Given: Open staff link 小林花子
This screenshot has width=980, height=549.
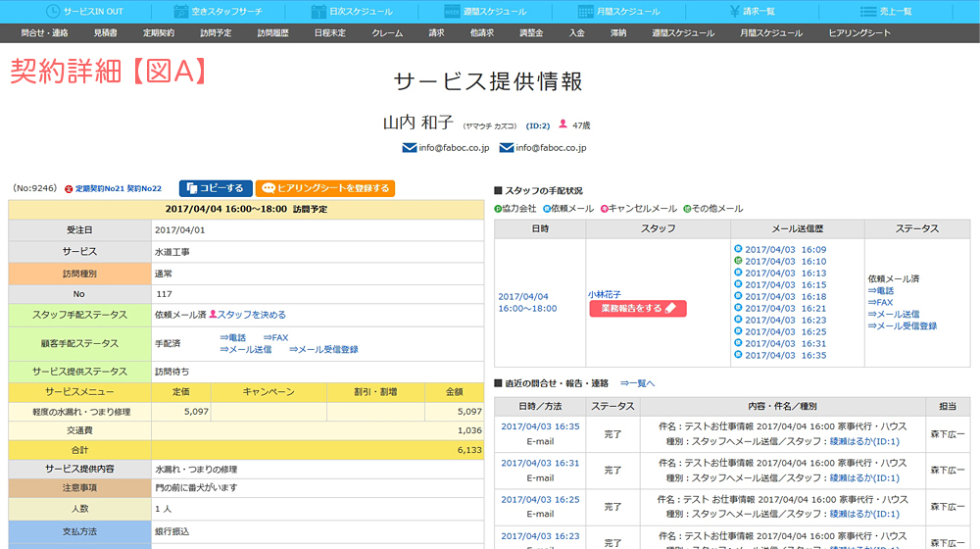Looking at the screenshot, I should [x=605, y=294].
